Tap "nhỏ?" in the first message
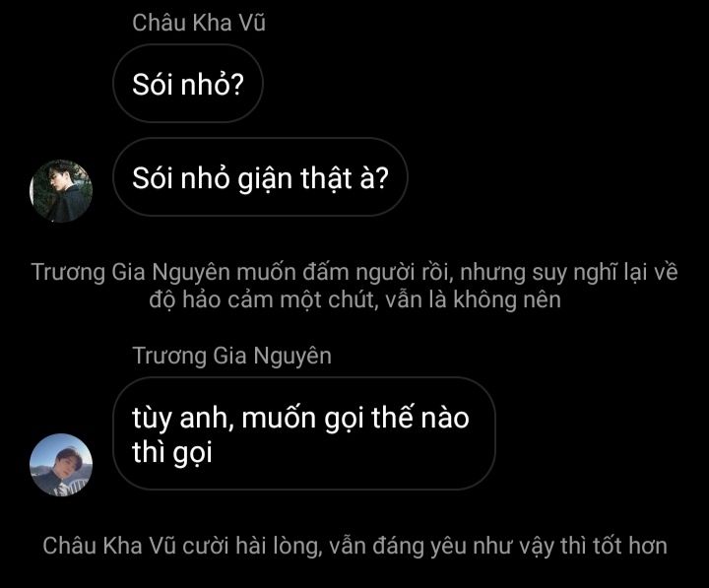Screen dimensions: 709x588 click(212, 84)
